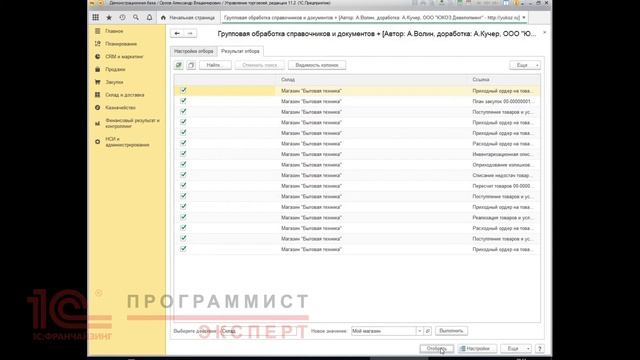Expand the Новое значение dropdown arrow
Screen dimensions: 640x360
420,331
